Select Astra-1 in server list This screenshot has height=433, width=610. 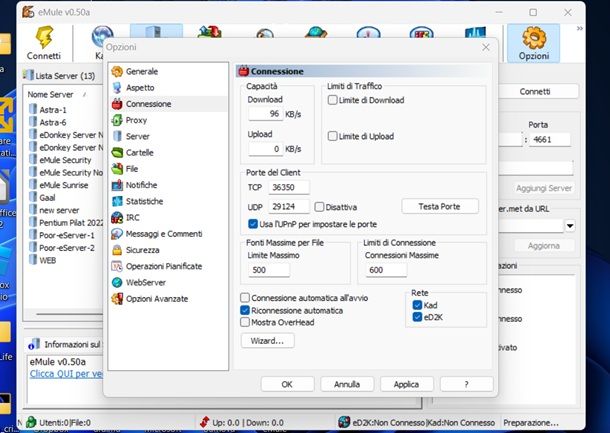point(53,110)
